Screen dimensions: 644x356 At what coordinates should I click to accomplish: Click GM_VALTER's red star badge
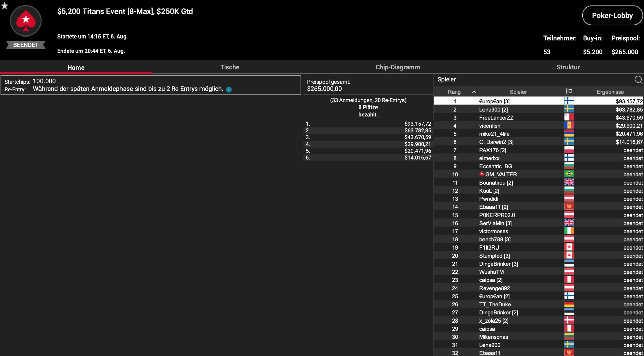pyautogui.click(x=481, y=174)
